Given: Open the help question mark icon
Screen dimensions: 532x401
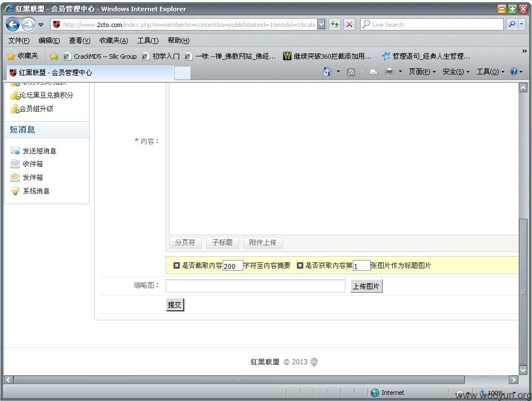Looking at the screenshot, I should [514, 72].
